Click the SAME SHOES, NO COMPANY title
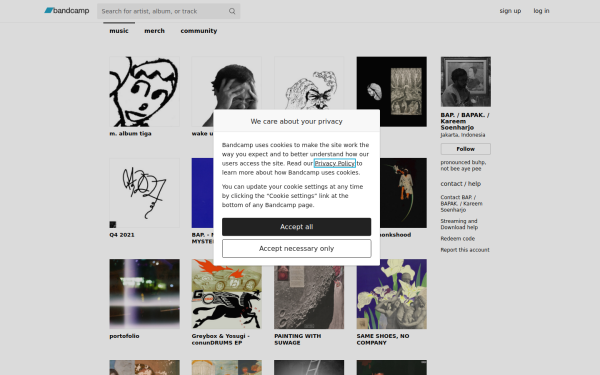Screen dimensions: 600x375 pyautogui.click(x=383, y=339)
